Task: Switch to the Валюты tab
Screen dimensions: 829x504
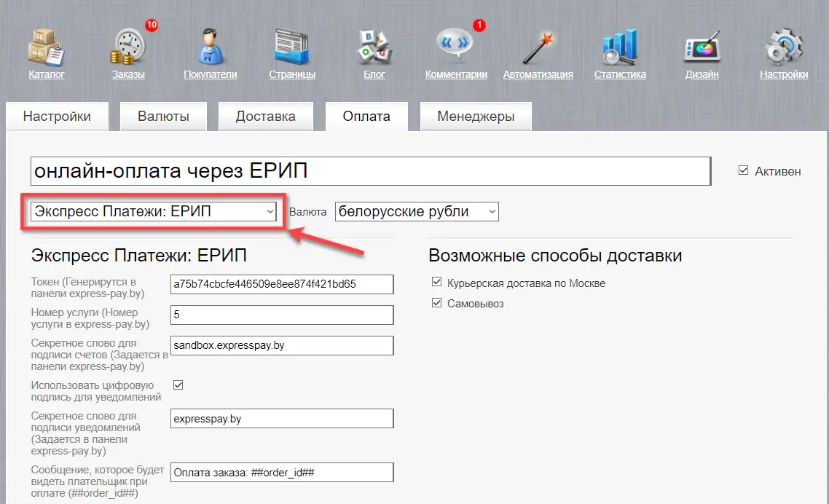Action: tap(163, 116)
